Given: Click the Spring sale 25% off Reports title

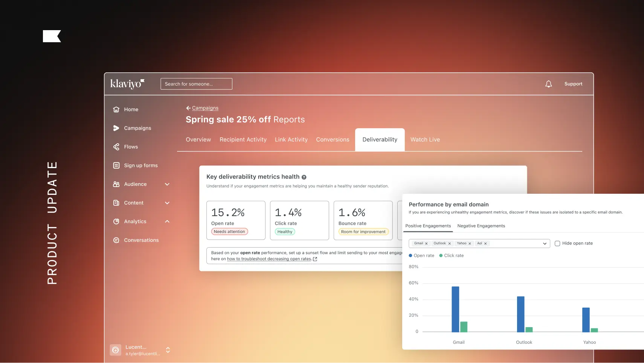Looking at the screenshot, I should point(245,119).
